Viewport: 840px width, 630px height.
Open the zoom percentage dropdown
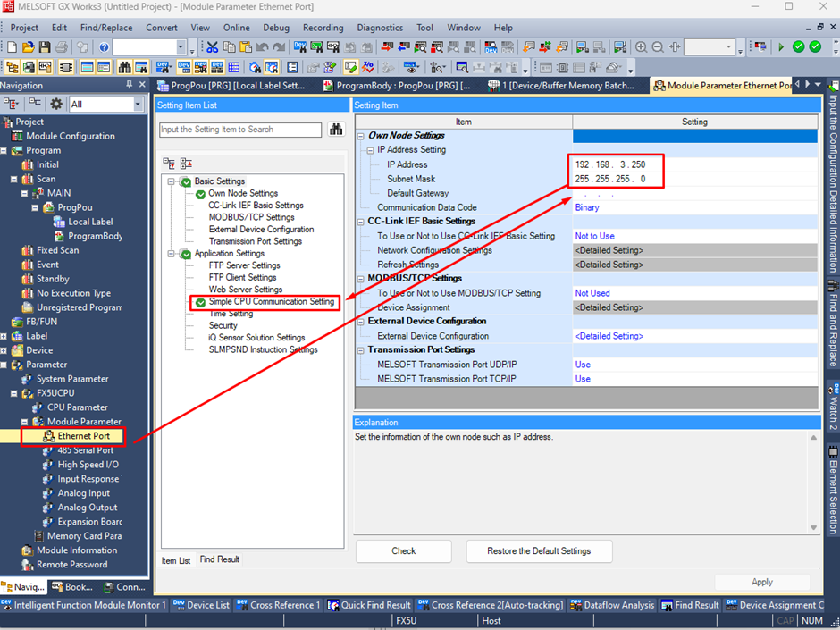(728, 47)
